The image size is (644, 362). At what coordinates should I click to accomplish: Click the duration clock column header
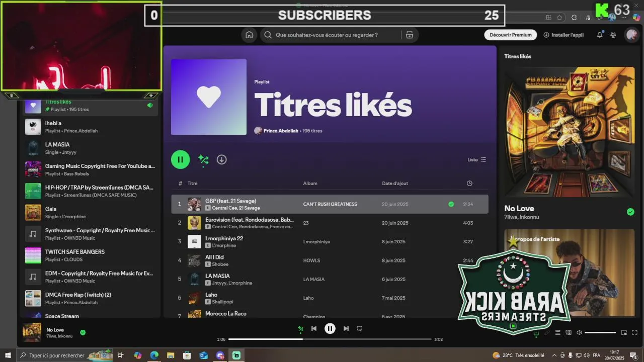pyautogui.click(x=469, y=184)
